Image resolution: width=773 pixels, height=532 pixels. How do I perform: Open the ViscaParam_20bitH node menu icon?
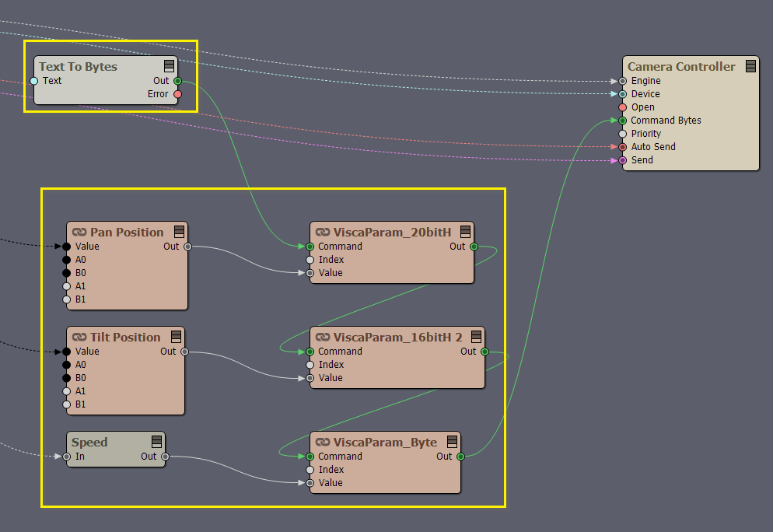[465, 232]
